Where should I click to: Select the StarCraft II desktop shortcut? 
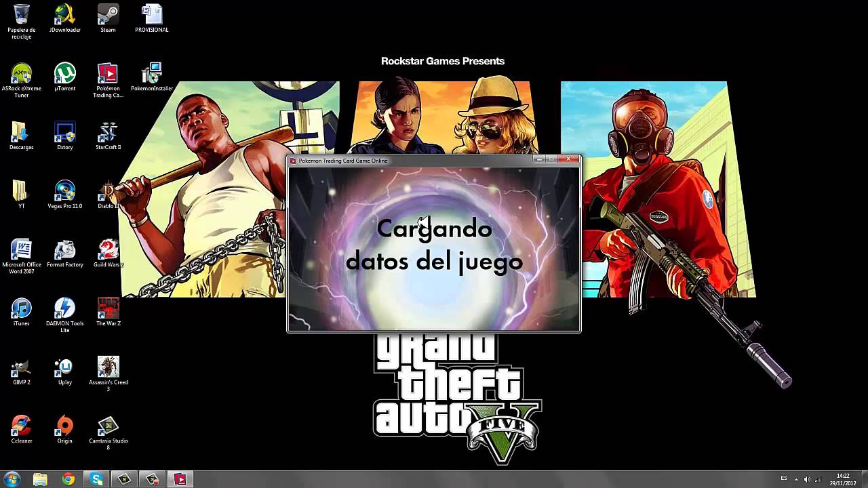coord(108,136)
